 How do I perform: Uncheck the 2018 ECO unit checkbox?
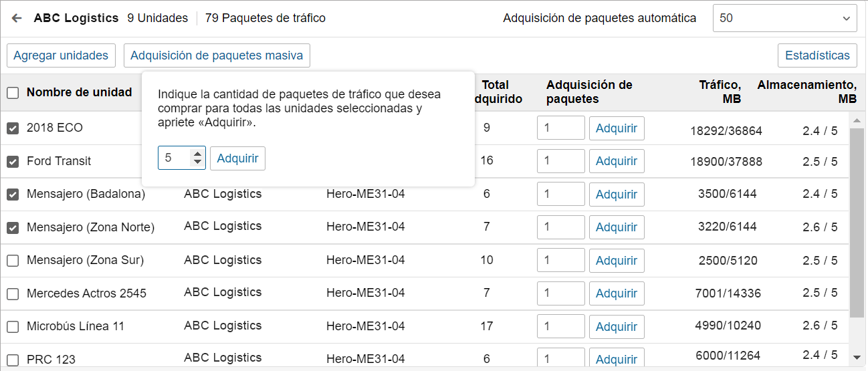click(13, 128)
